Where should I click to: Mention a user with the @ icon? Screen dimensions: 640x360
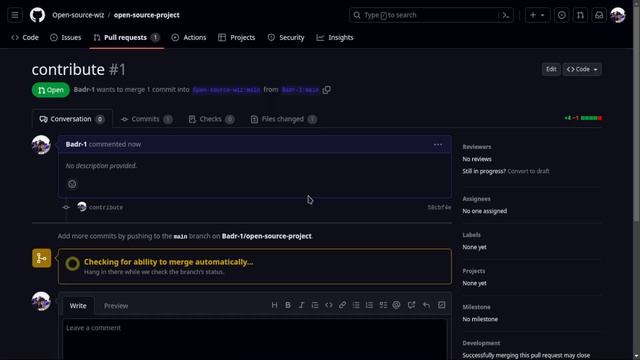click(396, 305)
